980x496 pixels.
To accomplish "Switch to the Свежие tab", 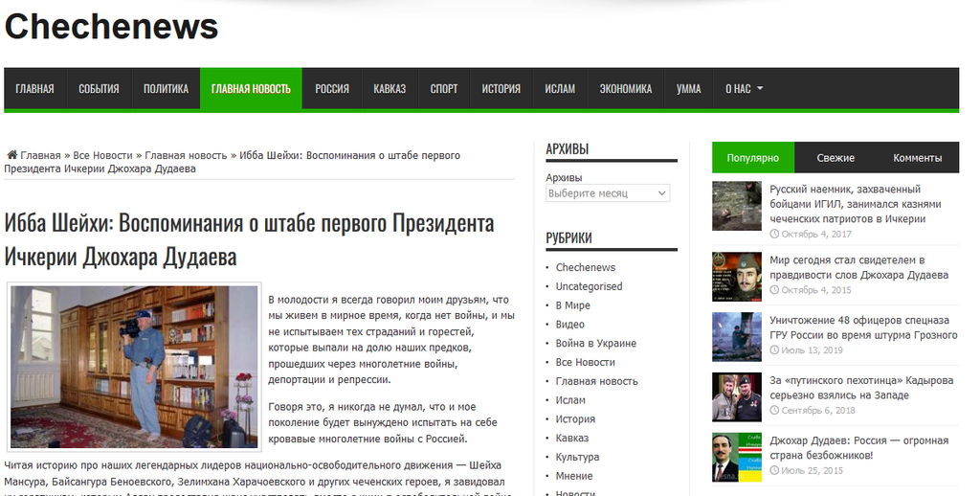I will 835,158.
